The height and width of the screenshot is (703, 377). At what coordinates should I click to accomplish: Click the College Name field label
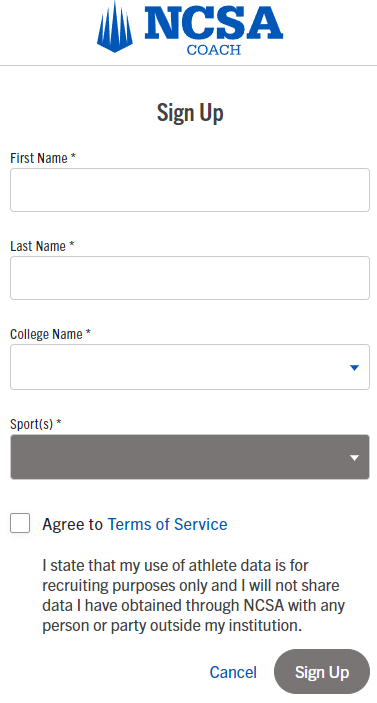(50, 334)
